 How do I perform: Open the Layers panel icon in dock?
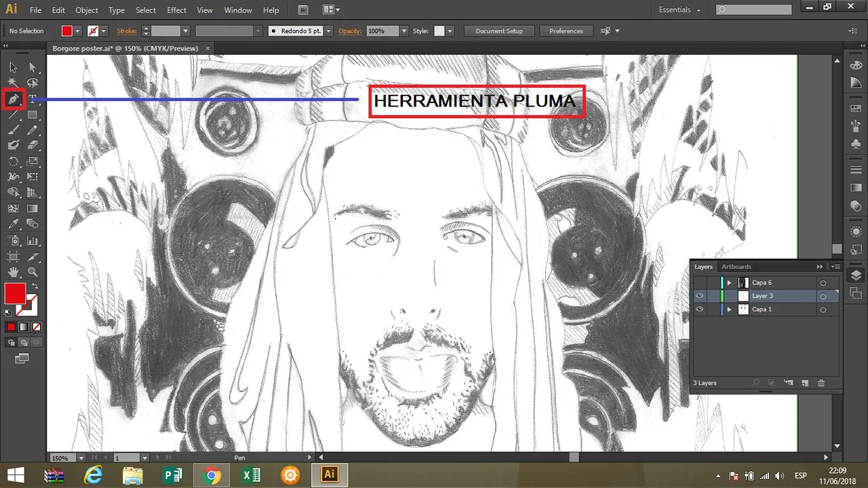pyautogui.click(x=856, y=275)
